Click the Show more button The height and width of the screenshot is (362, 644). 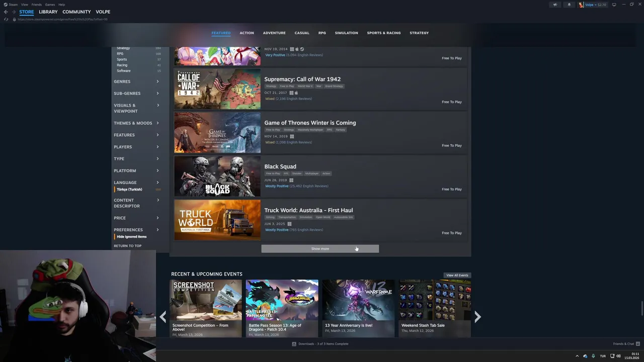tap(320, 248)
